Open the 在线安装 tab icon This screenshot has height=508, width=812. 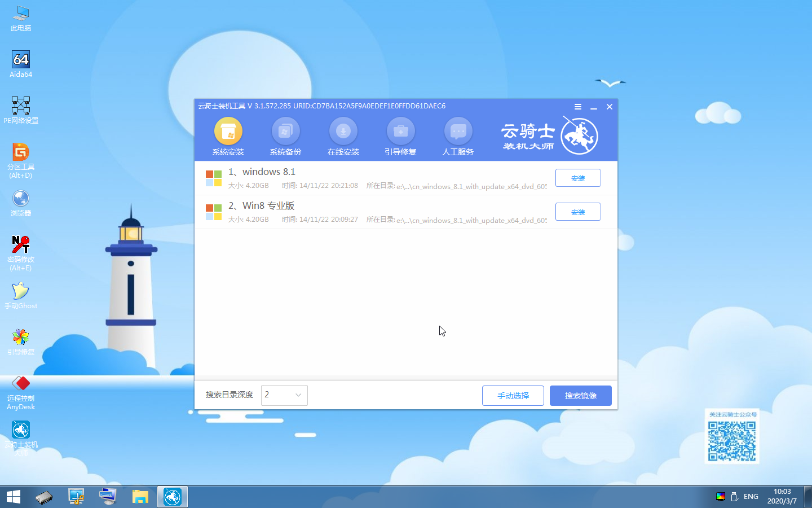click(343, 132)
